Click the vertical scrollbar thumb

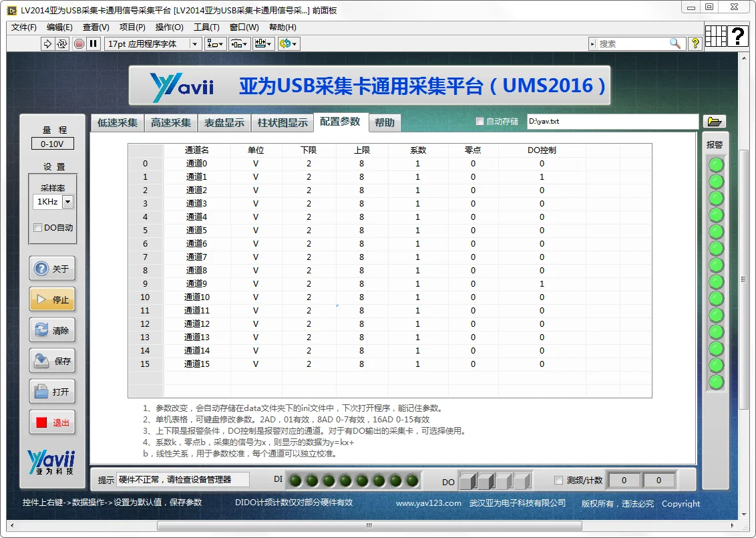743,280
